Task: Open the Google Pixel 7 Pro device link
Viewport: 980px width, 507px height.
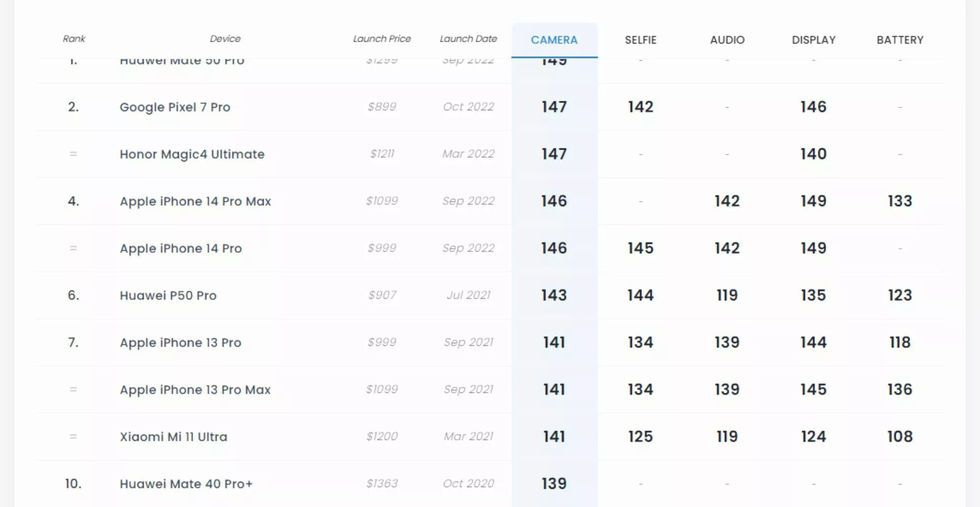Action: coord(175,107)
